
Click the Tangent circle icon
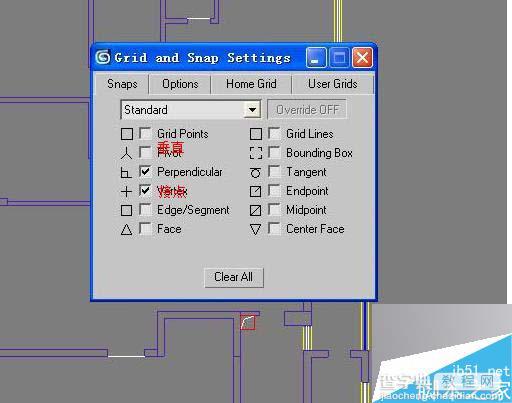255,172
